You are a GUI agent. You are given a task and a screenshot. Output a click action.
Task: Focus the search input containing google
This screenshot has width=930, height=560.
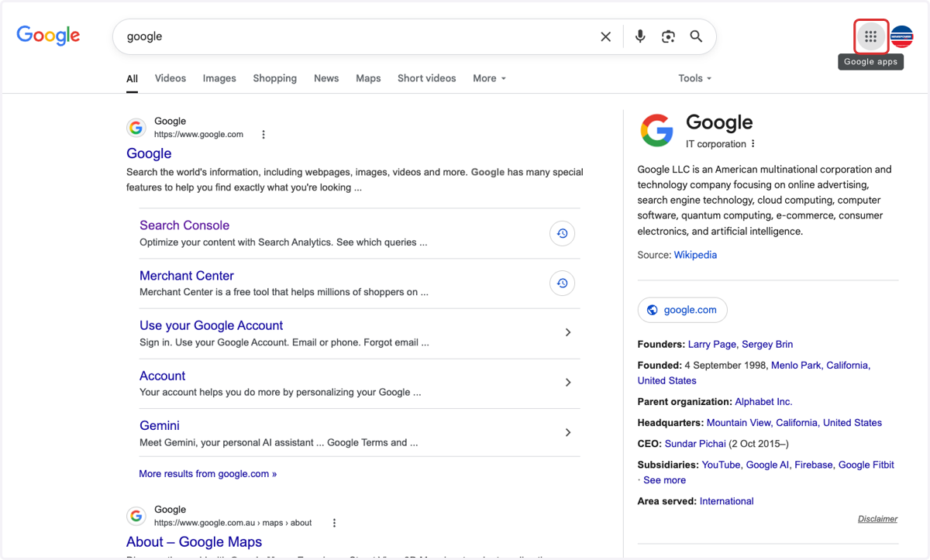click(356, 36)
